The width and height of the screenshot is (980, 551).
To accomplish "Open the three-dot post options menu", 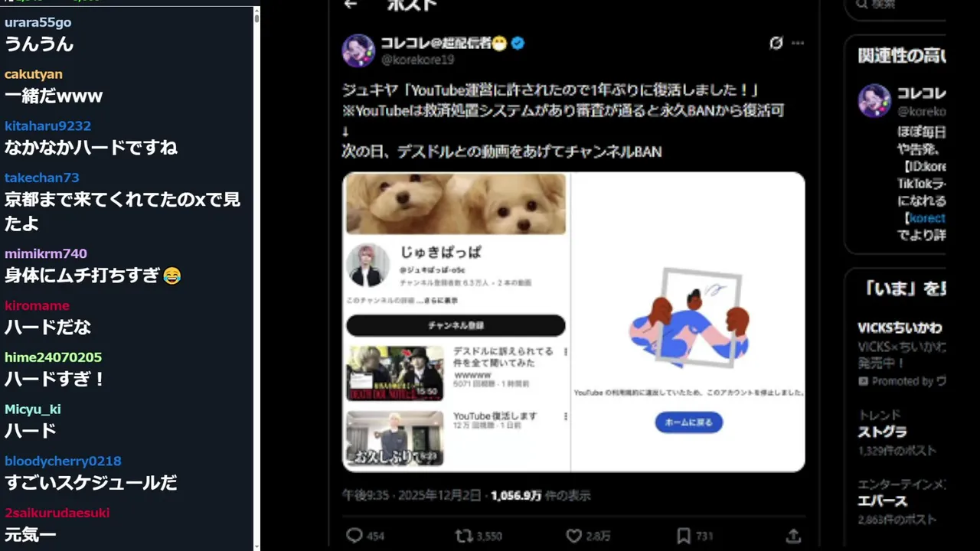I will click(798, 43).
